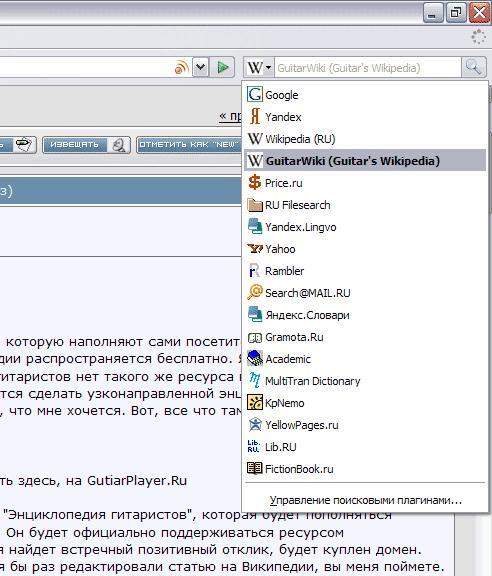Click the Search@MAIL.RU magnifier icon
492x576 pixels.
pos(255,292)
